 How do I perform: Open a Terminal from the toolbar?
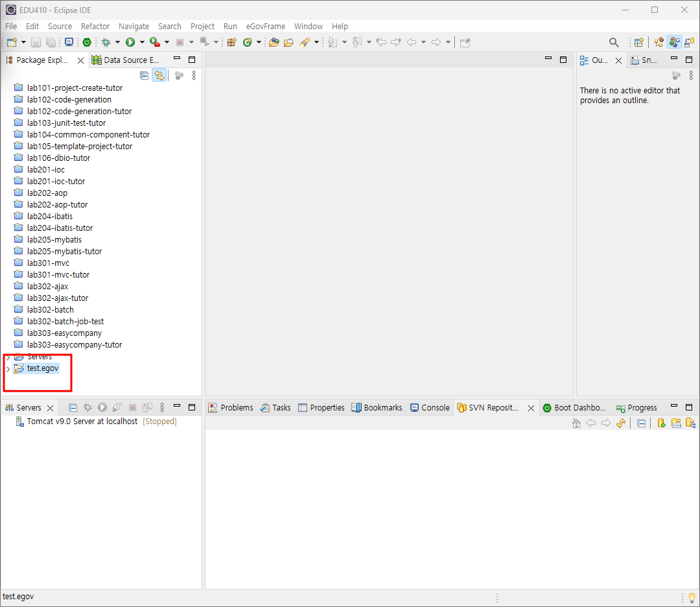pos(69,42)
